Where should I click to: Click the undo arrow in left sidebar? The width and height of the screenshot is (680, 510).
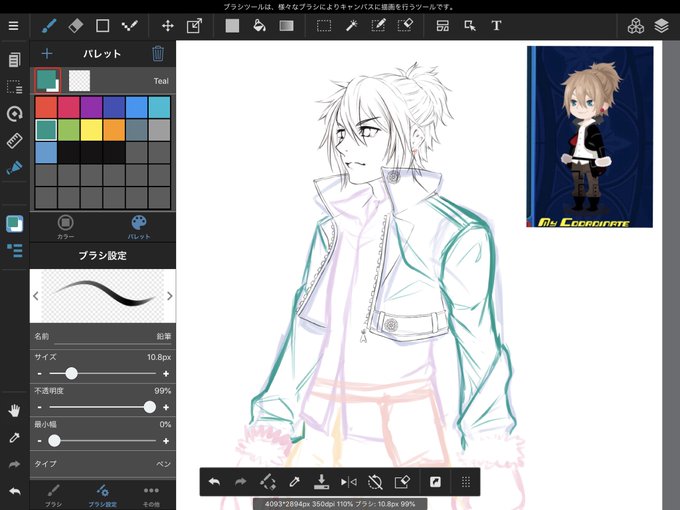point(14,491)
